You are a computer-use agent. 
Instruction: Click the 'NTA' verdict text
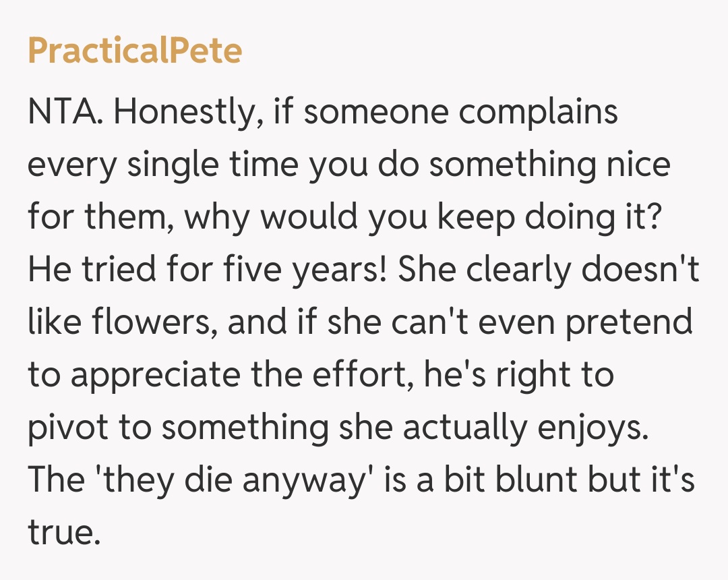[x=63, y=111]
